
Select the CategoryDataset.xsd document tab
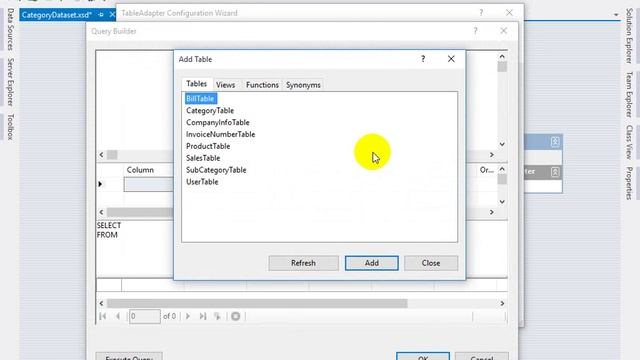point(56,15)
